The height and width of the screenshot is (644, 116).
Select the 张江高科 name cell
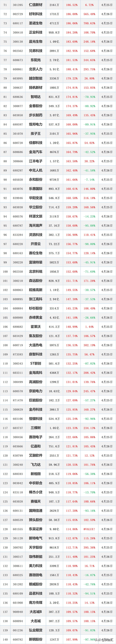pyautogui.click(x=36, y=299)
